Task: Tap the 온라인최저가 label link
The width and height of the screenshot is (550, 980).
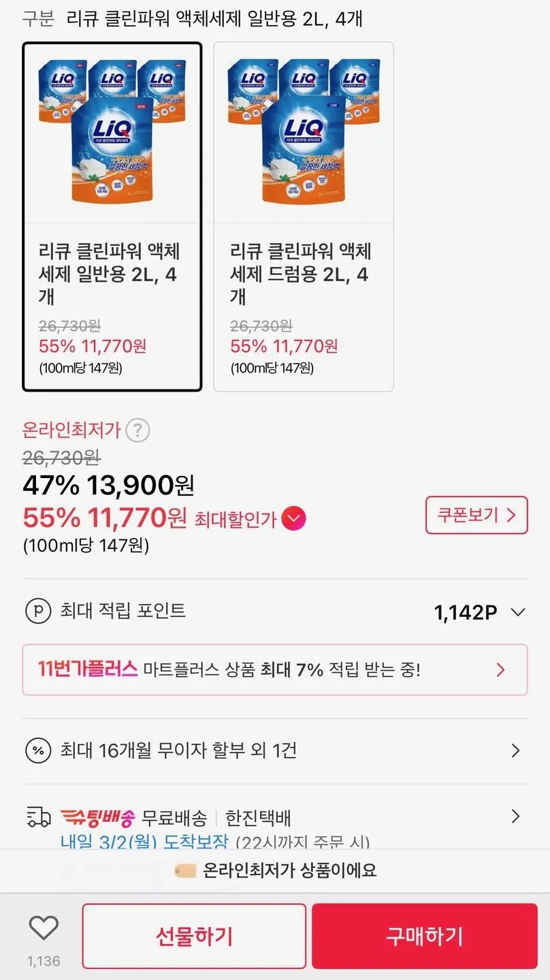Action: (71, 430)
